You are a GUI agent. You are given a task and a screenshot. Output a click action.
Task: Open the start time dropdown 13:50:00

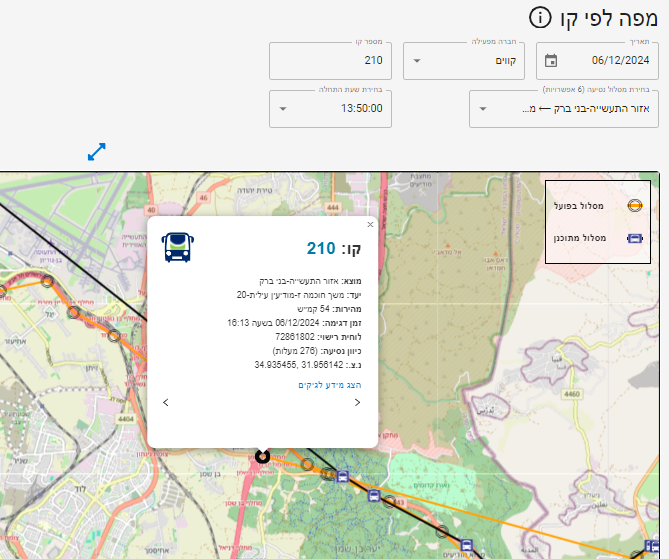pyautogui.click(x=330, y=108)
